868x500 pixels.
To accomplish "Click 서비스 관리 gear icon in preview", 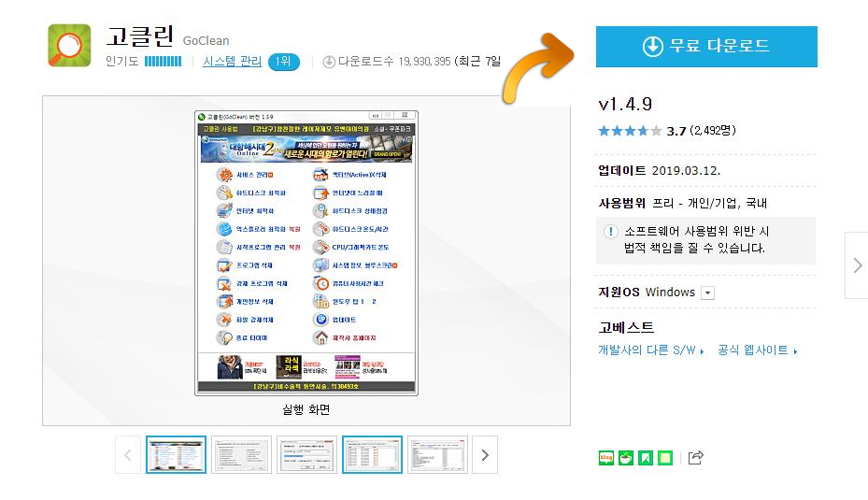I will 224,175.
